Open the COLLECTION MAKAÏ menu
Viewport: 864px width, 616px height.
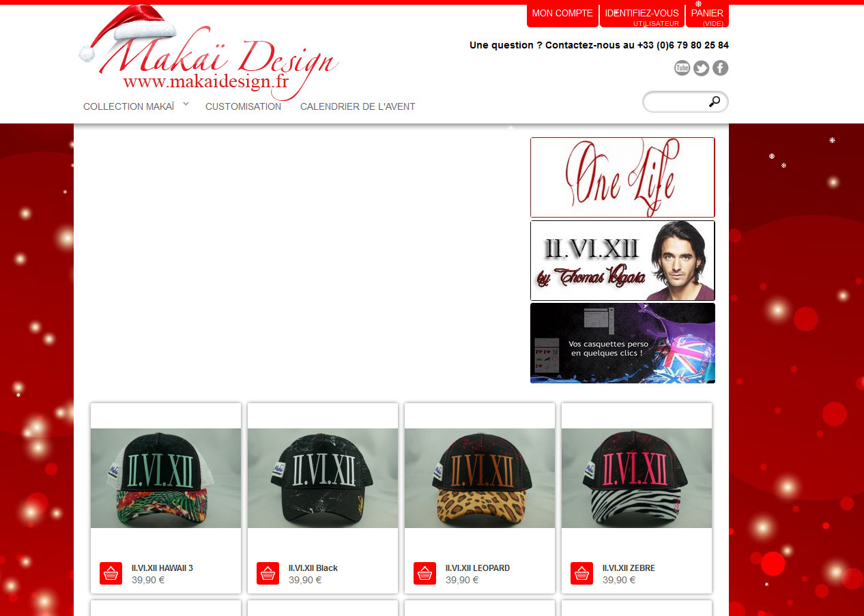click(x=128, y=106)
